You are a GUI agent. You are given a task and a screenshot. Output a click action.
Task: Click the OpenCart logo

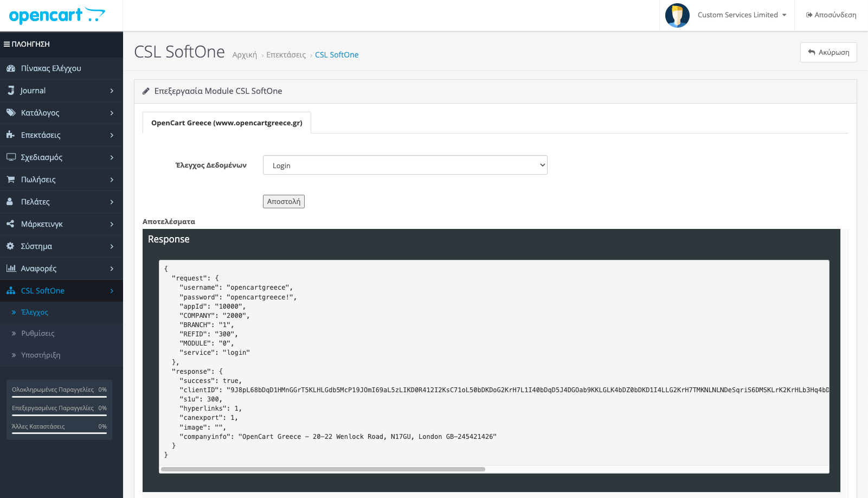(57, 15)
